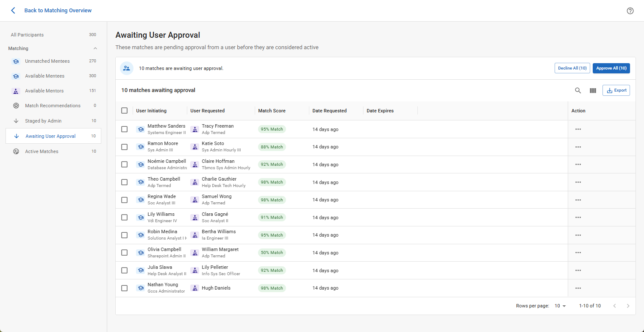Open action menu for Nathan Young row

click(578, 288)
